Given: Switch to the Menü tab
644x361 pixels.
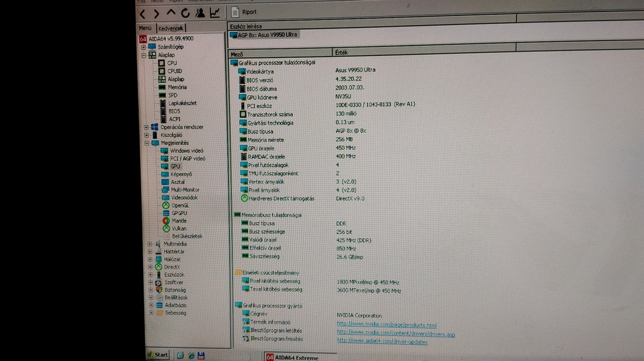Looking at the screenshot, I should pos(145,28).
